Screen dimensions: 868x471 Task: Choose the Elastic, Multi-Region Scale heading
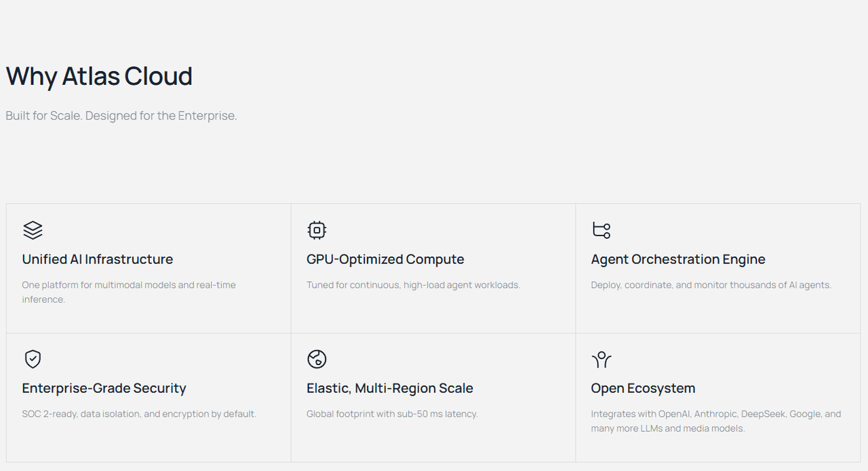point(389,388)
